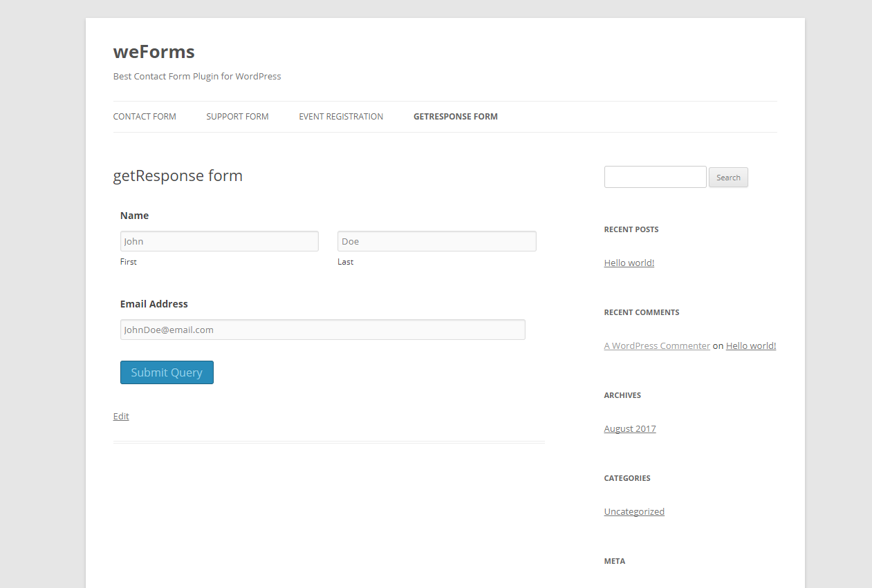Open the SUPPORT FORM page

tap(237, 116)
